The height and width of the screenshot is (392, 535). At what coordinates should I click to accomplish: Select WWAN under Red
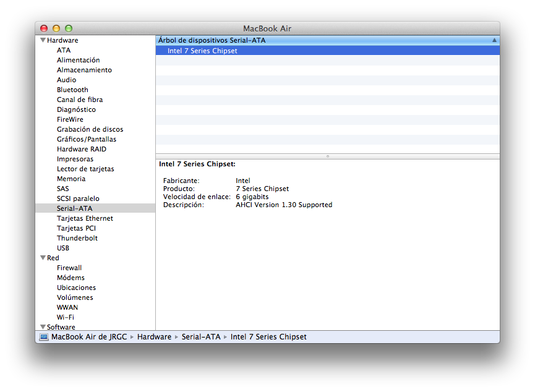[67, 307]
